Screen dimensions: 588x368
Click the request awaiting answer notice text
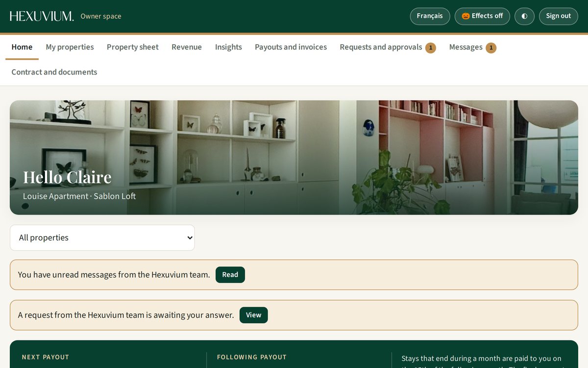coord(126,315)
